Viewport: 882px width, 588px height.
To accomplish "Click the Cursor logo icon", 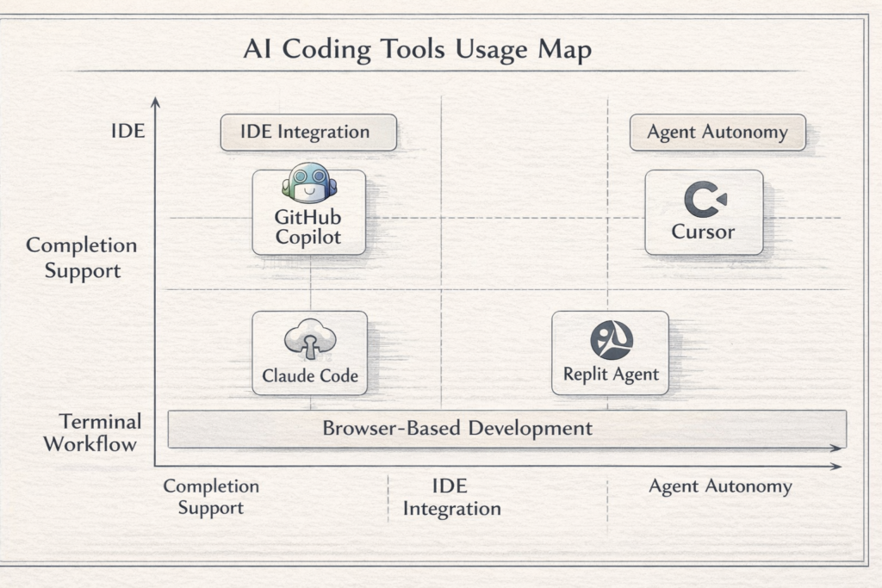I will 705,200.
